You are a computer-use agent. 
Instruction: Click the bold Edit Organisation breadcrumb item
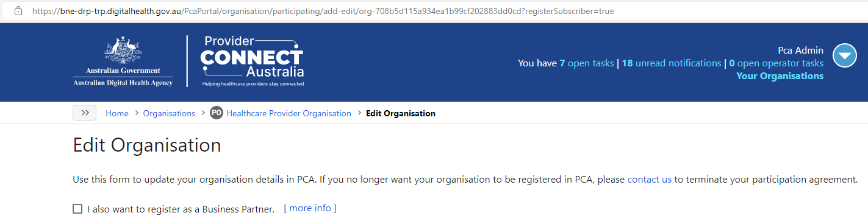(401, 113)
